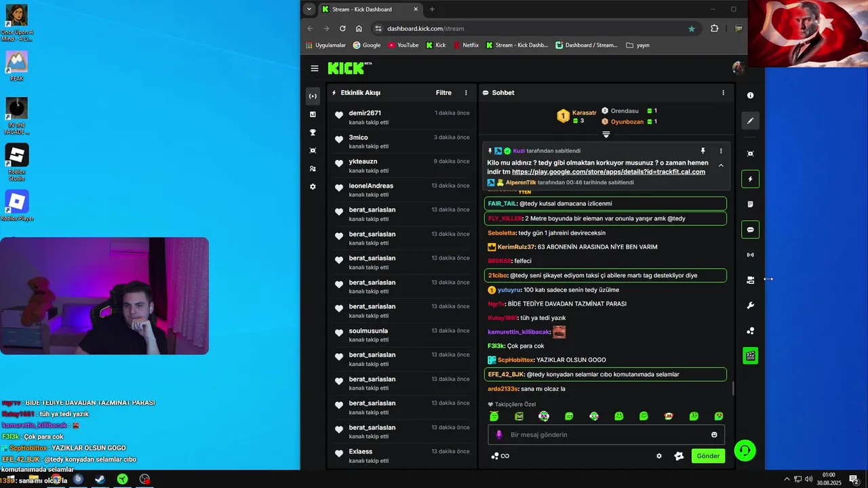Click the demir2671 follow event
Image resolution: width=868 pixels, height=488 pixels.
(x=403, y=117)
